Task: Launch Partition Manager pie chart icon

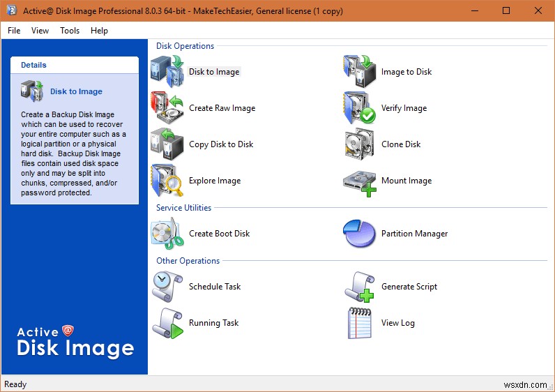Action: [359, 234]
